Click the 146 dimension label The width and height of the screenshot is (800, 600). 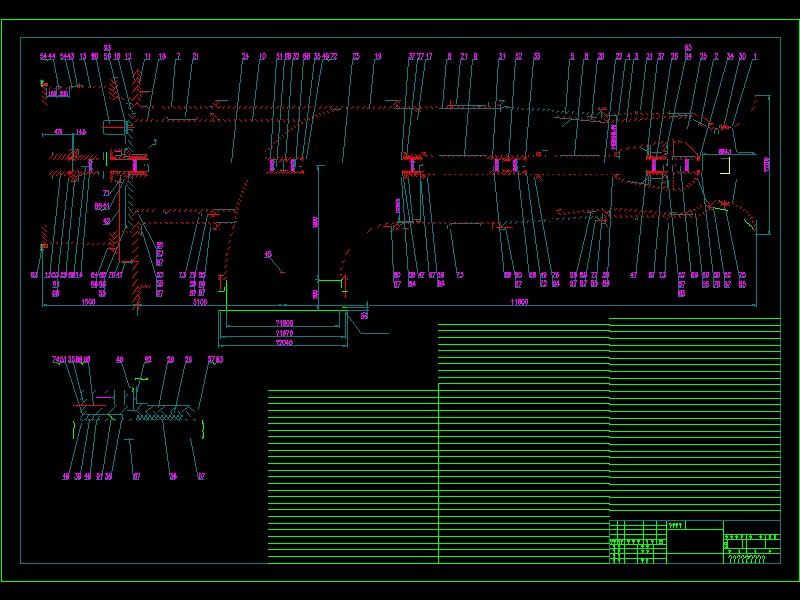click(81, 132)
